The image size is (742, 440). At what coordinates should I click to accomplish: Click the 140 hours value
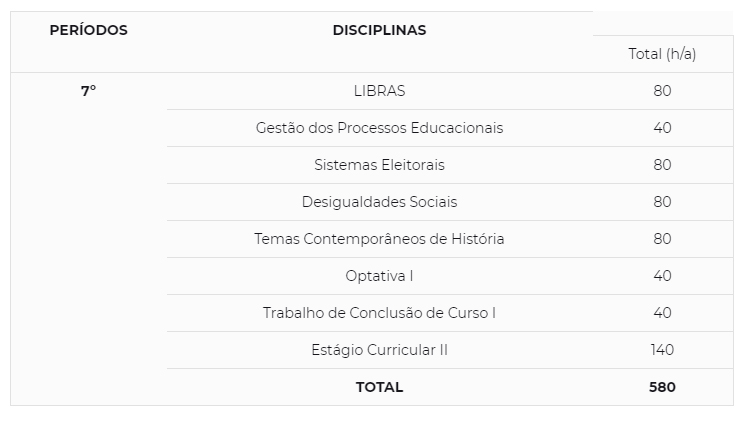[662, 350]
